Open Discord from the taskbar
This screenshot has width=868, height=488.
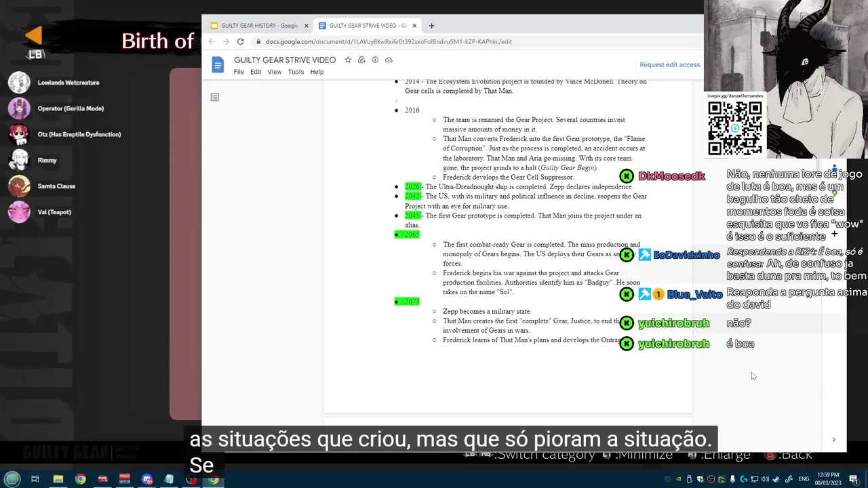[x=147, y=479]
